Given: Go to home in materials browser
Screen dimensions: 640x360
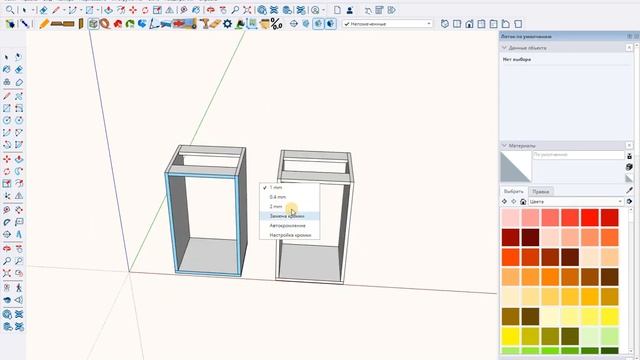Looking at the screenshot, I should point(523,202).
